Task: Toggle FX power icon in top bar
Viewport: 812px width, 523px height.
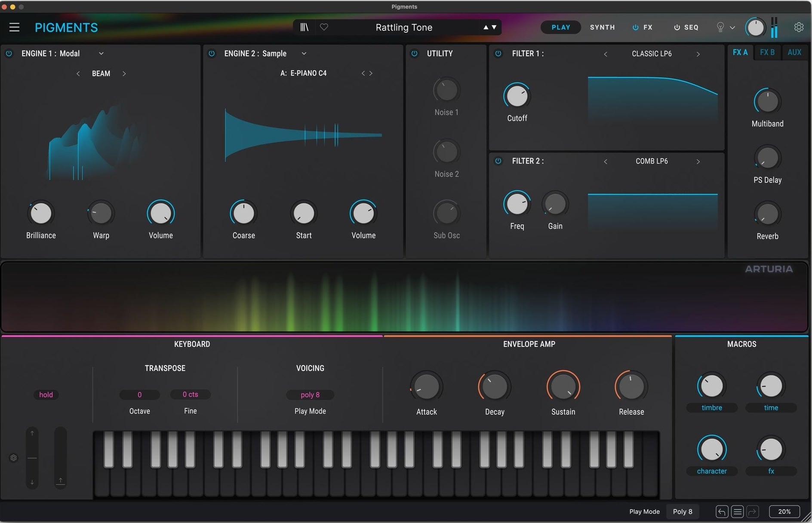Action: click(635, 27)
